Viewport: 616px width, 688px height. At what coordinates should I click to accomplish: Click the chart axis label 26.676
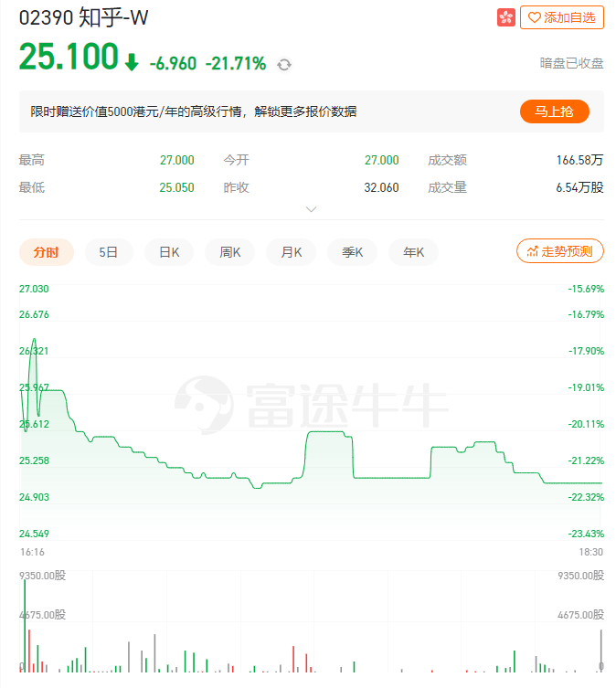coord(34,314)
